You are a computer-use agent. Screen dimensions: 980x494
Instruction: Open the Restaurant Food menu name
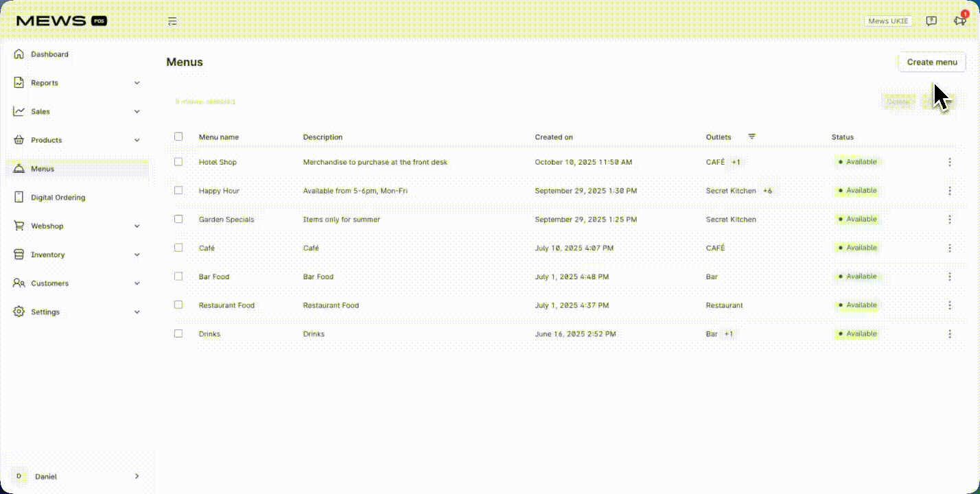coord(226,305)
